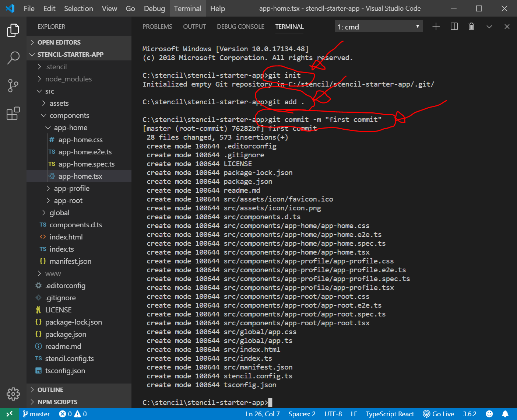
Task: Expand the node_modules folder
Action: click(68, 79)
